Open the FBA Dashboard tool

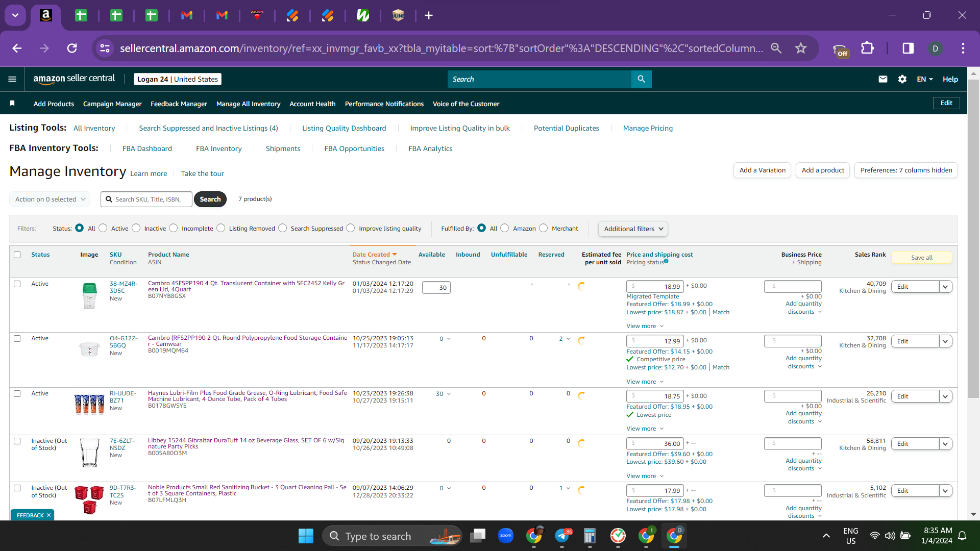[x=147, y=148]
